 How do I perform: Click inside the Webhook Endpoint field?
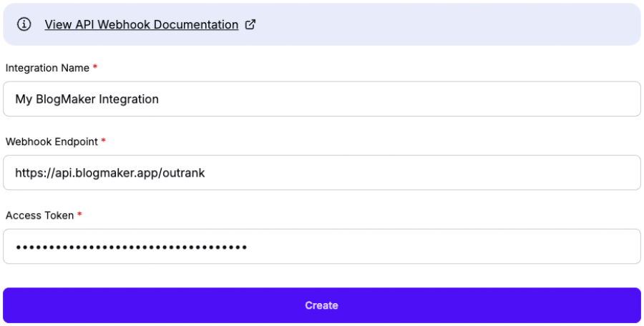(321, 172)
